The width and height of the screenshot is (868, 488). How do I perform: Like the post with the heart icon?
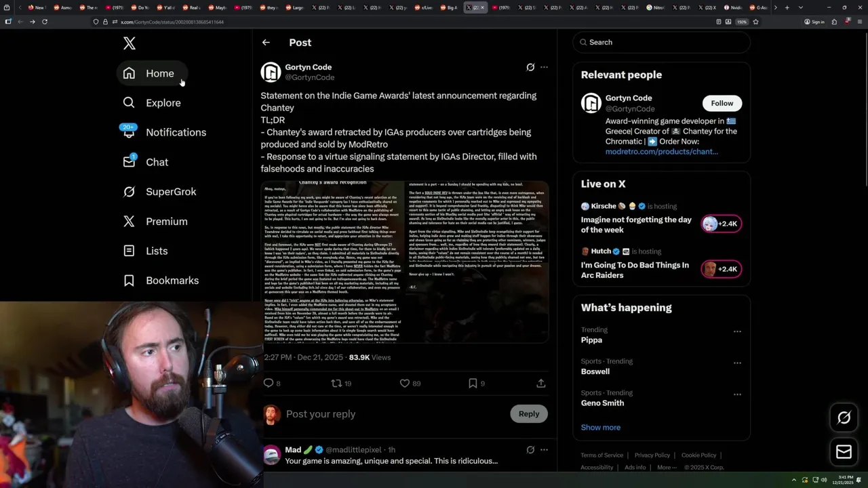click(x=405, y=383)
